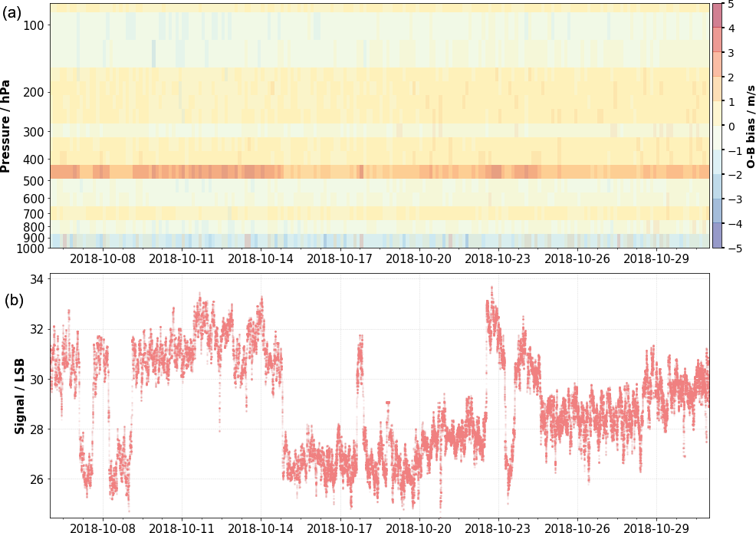This screenshot has height=533, width=756.
Task: Click the orange heatmap band near 450 hPa
Action: (x=380, y=172)
